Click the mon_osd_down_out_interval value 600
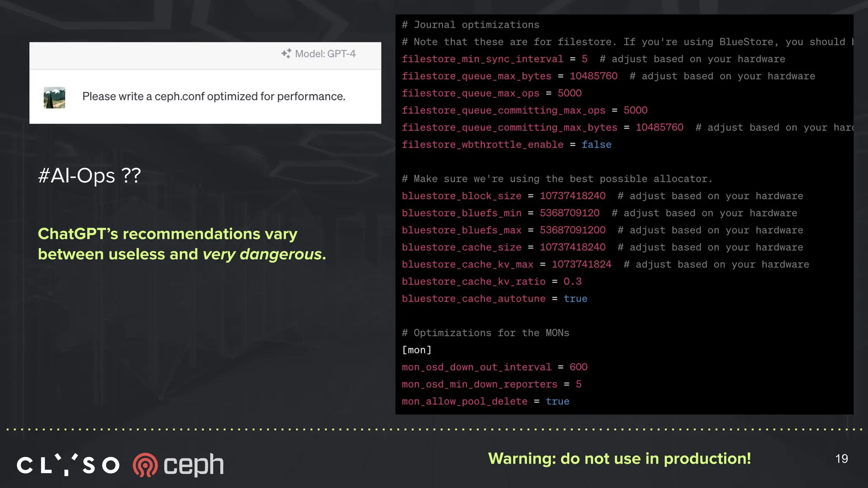The height and width of the screenshot is (488, 868). (x=578, y=367)
